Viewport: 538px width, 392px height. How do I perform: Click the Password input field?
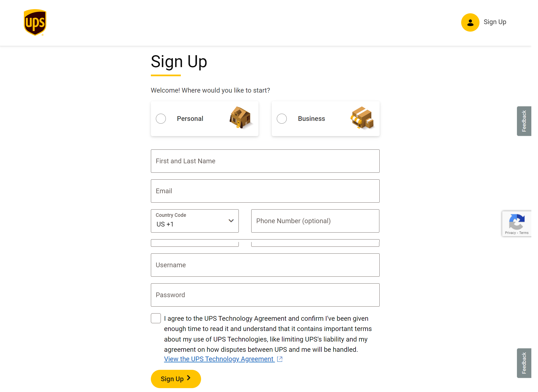pyautogui.click(x=265, y=295)
